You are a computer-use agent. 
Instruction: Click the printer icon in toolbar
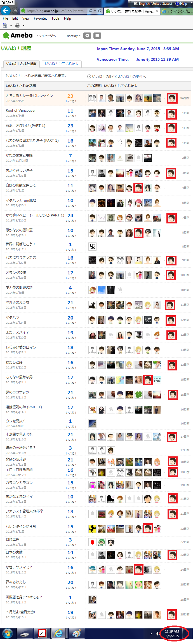(x=18, y=25)
